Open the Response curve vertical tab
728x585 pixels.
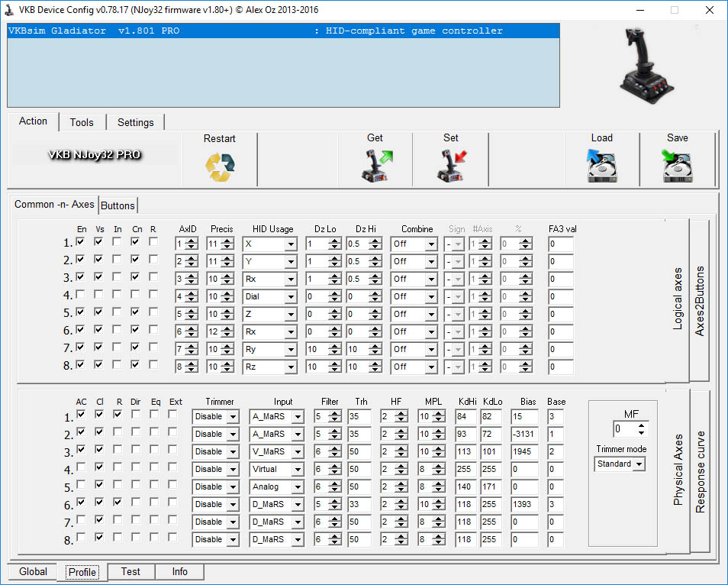700,472
